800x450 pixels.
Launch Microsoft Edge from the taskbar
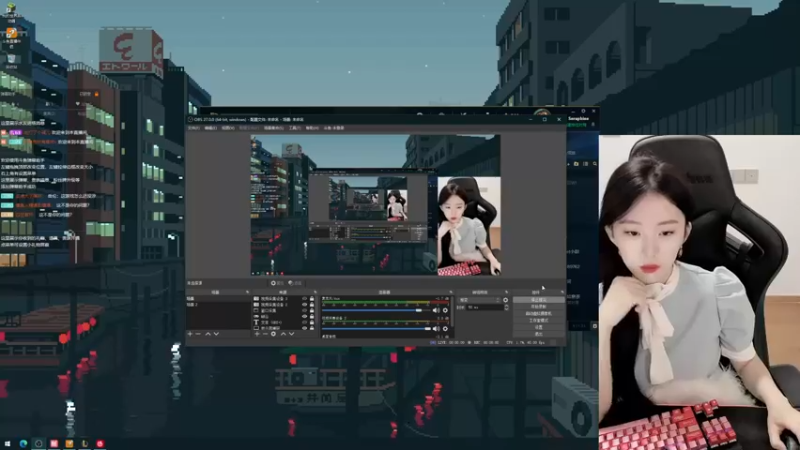click(x=23, y=444)
